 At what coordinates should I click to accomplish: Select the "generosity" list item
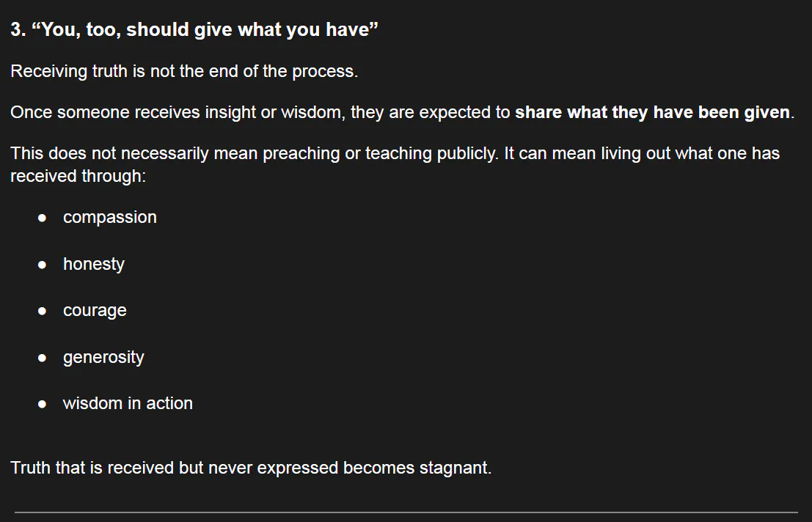coord(103,358)
